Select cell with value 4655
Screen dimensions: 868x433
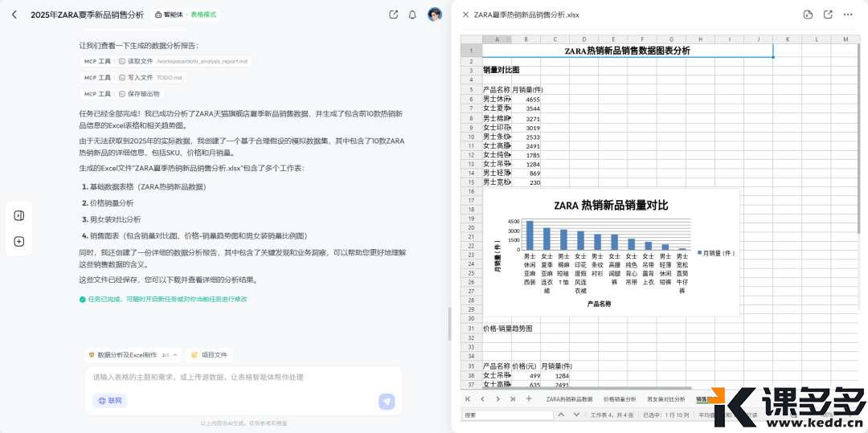[526, 99]
